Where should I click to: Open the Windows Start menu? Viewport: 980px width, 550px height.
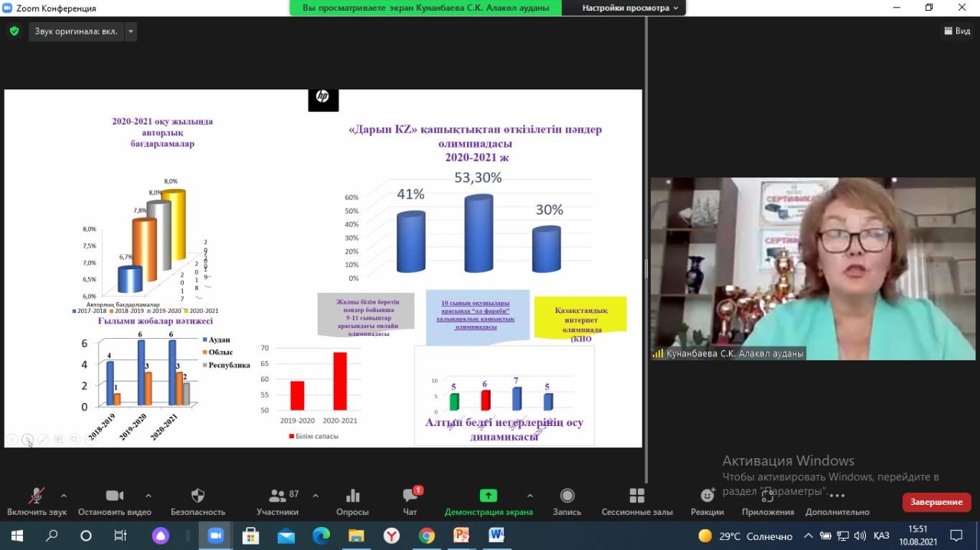16,535
